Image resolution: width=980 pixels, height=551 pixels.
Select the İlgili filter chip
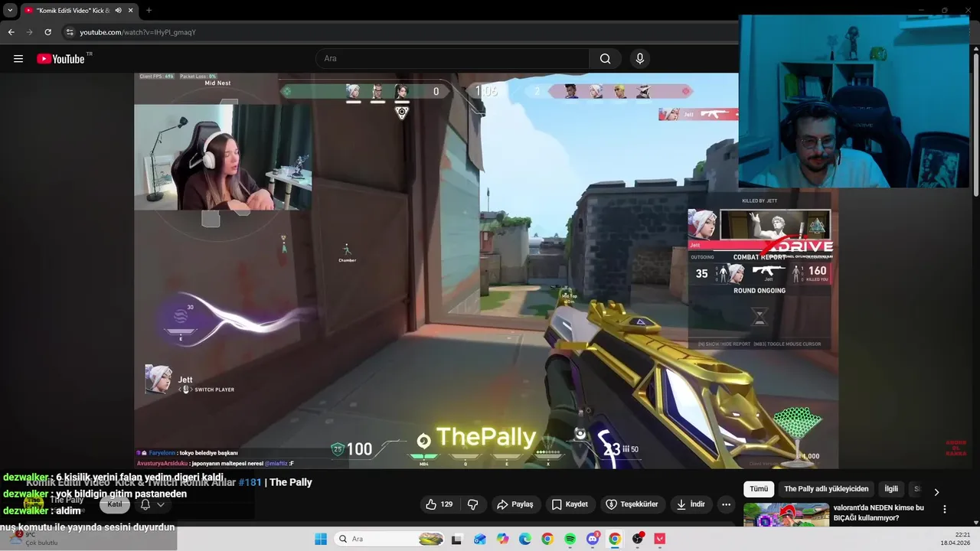point(891,489)
